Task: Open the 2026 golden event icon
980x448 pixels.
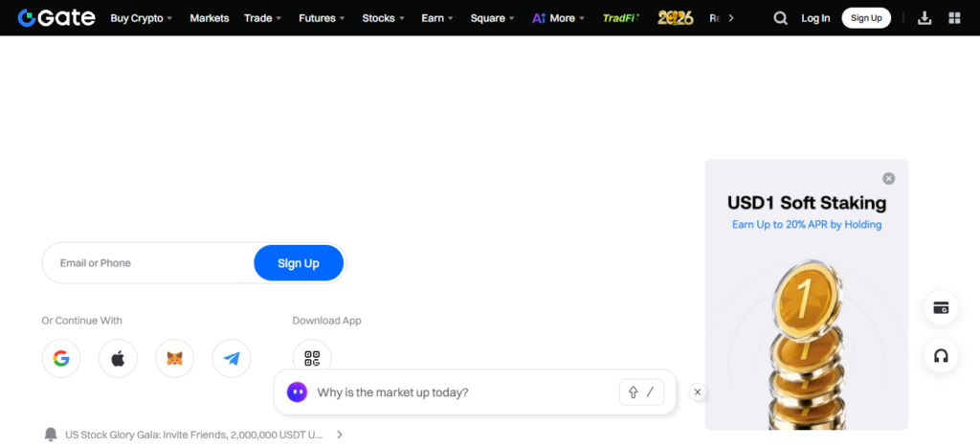Action: pos(675,18)
